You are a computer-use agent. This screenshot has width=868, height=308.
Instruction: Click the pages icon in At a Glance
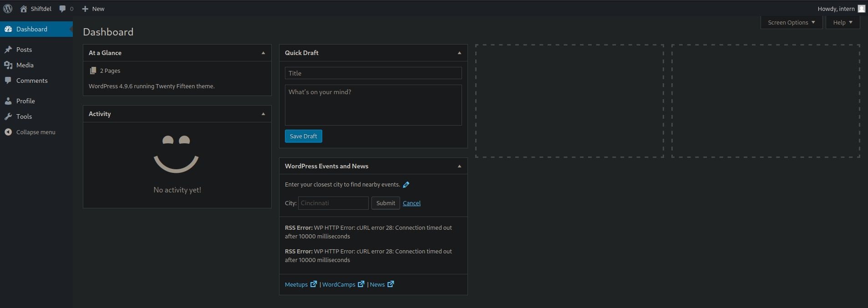tap(93, 71)
